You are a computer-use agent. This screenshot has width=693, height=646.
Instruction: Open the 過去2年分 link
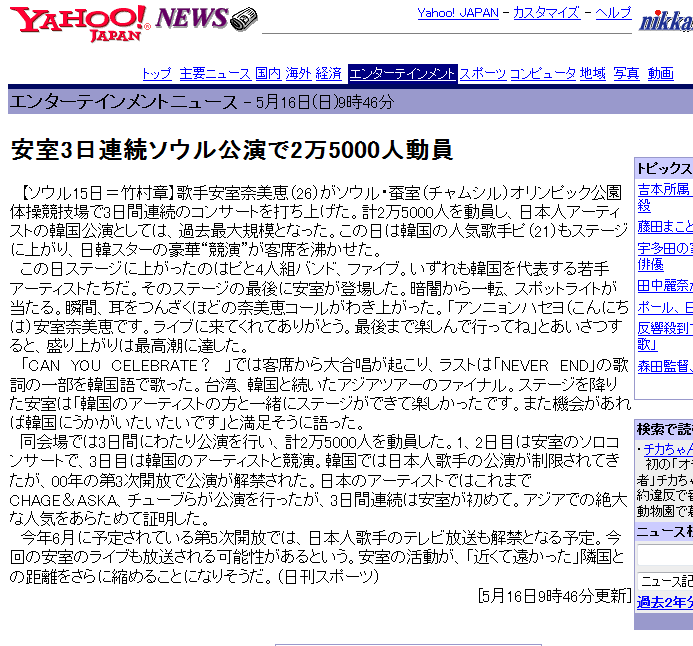pos(664,602)
